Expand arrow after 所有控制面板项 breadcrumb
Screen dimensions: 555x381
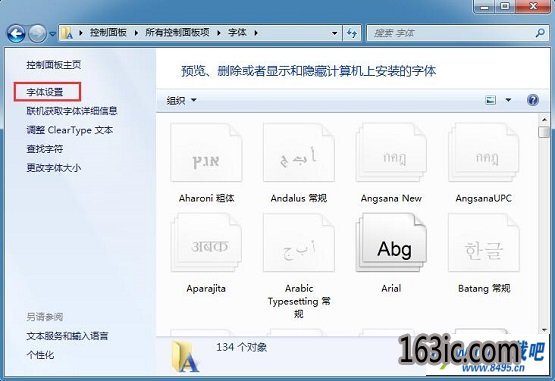pos(219,33)
